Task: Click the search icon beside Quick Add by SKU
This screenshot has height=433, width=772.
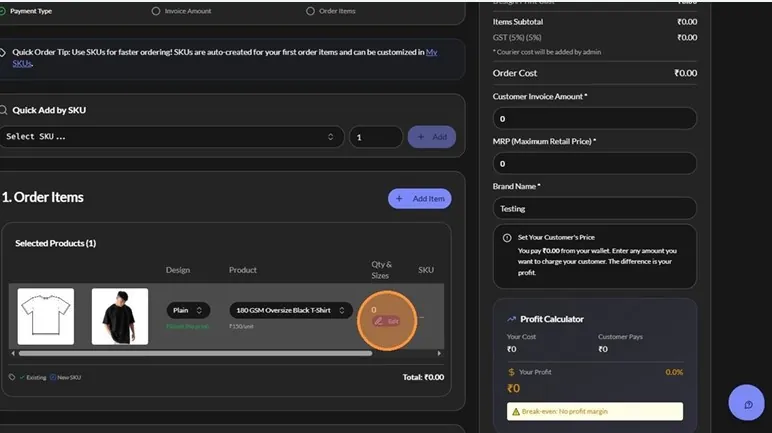Action: tap(3, 110)
